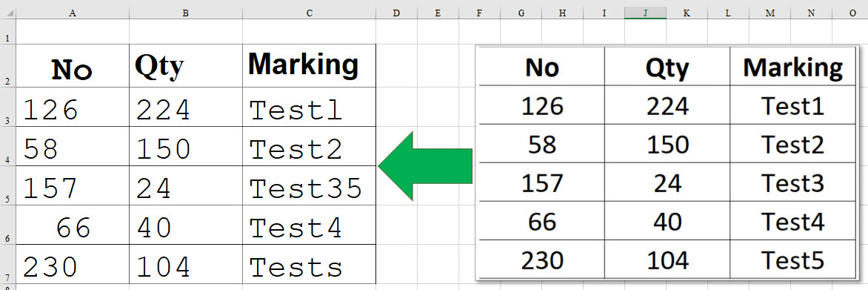Select column J header
Viewport: 868px width, 290px height.
point(646,13)
